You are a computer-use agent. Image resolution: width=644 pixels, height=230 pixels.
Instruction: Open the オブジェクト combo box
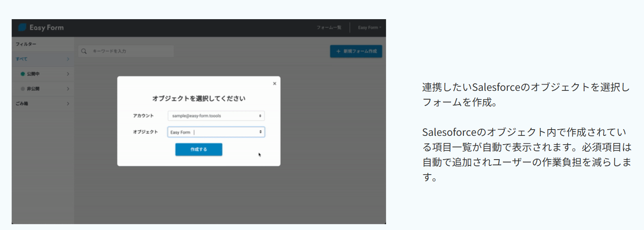click(216, 132)
